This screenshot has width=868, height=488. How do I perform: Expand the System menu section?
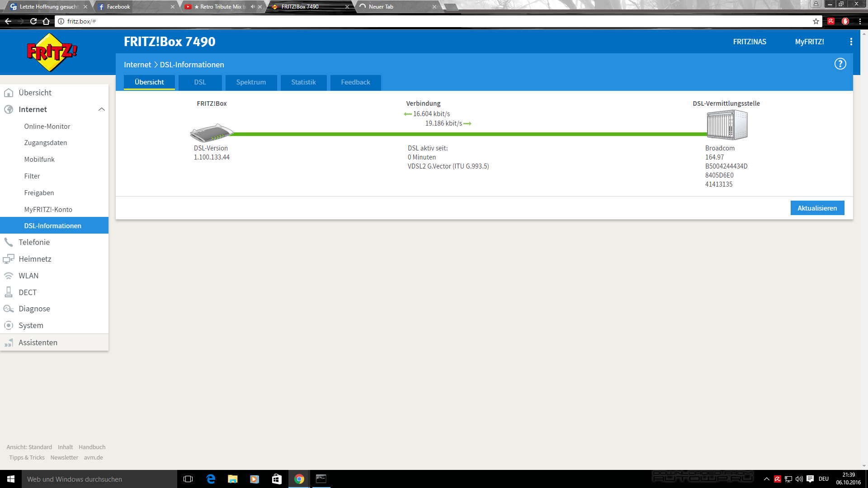(x=31, y=325)
